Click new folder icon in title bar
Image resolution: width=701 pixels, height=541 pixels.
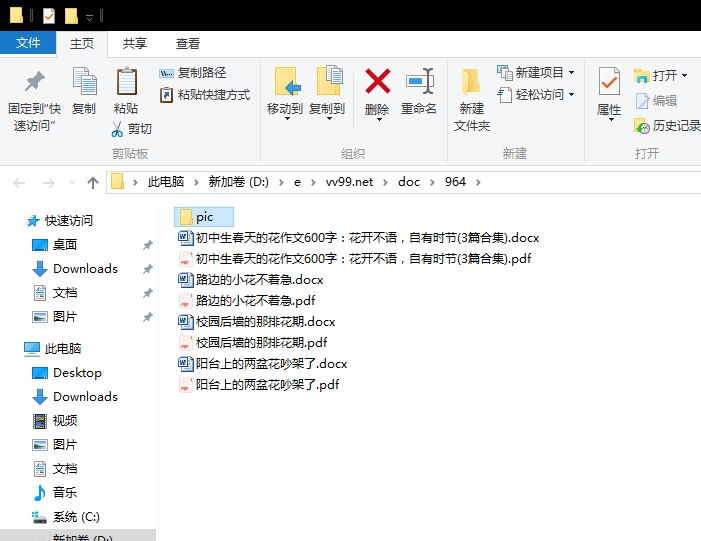pyautogui.click(x=71, y=16)
